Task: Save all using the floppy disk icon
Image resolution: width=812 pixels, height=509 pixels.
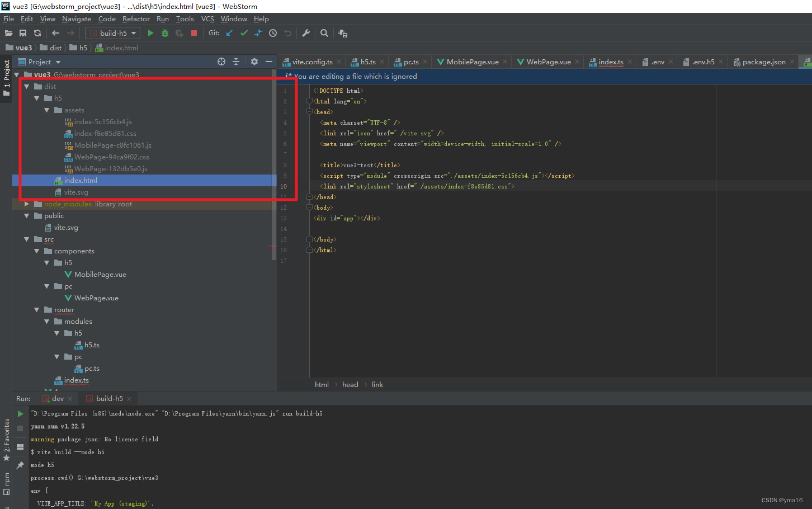Action: point(23,33)
